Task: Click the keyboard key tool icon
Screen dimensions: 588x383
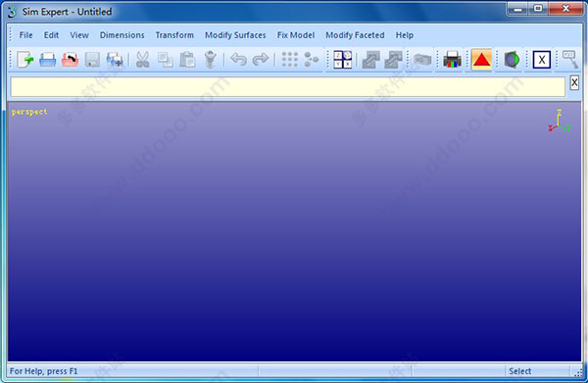Action: pyautogui.click(x=570, y=60)
